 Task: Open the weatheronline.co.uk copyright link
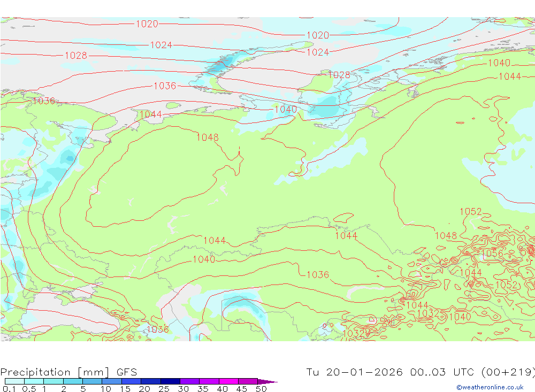coord(490,387)
